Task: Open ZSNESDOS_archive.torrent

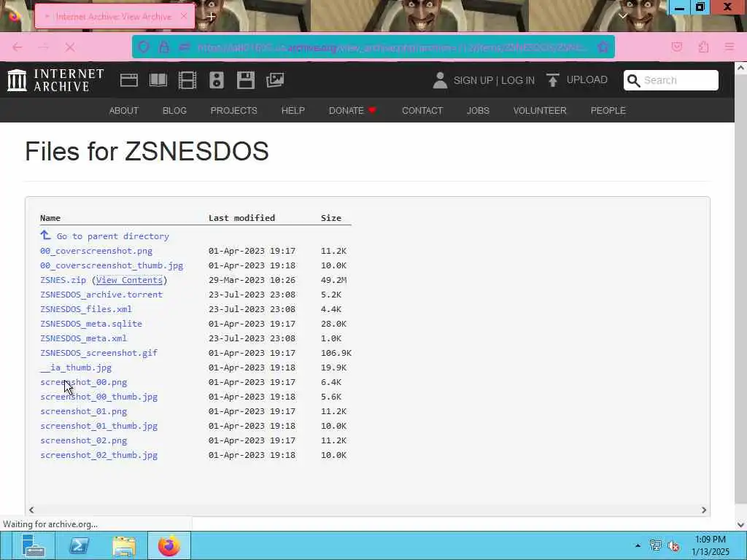Action: coord(101,295)
